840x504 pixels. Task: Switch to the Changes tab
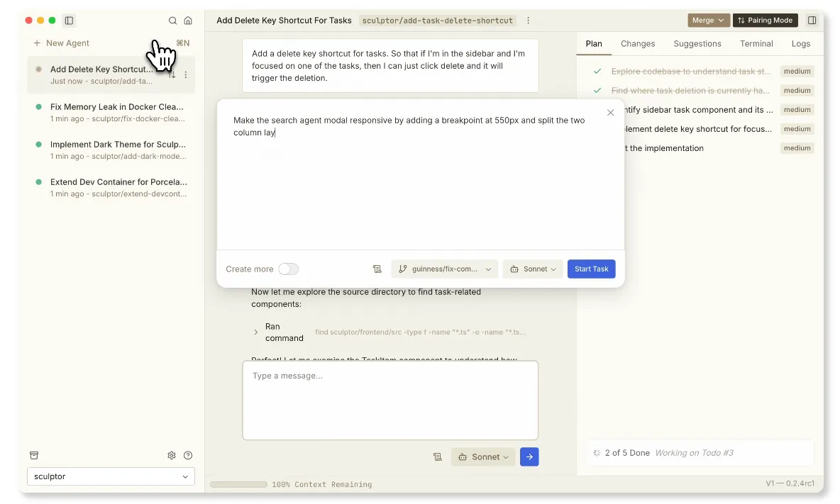(x=637, y=44)
